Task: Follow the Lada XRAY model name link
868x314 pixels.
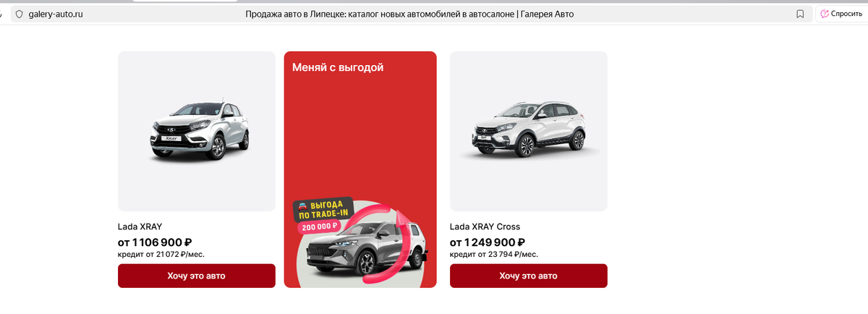Action: point(140,226)
